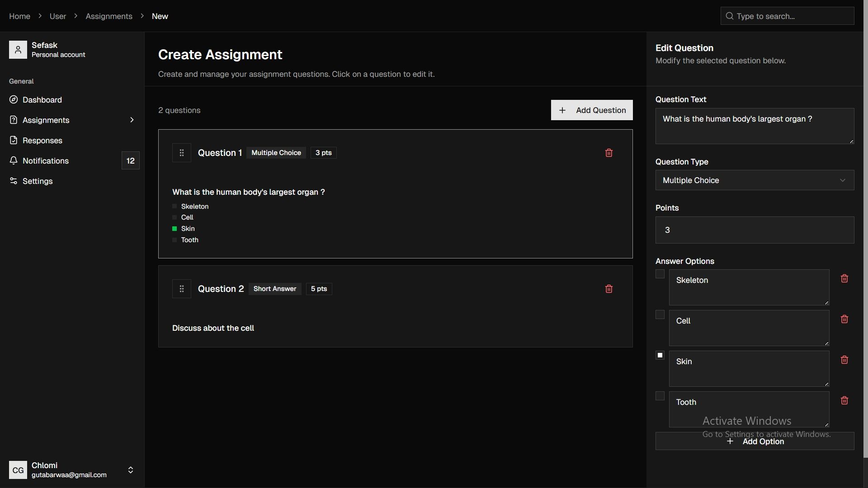This screenshot has width=868, height=488.
Task: Expand the Assignments sidebar chevron
Action: pyautogui.click(x=132, y=120)
